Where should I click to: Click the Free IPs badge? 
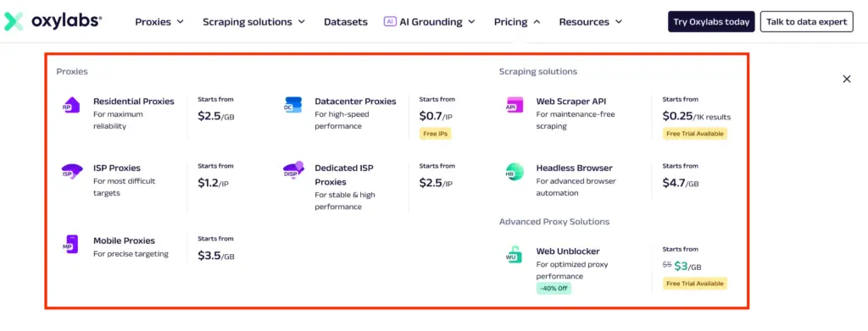coord(435,134)
